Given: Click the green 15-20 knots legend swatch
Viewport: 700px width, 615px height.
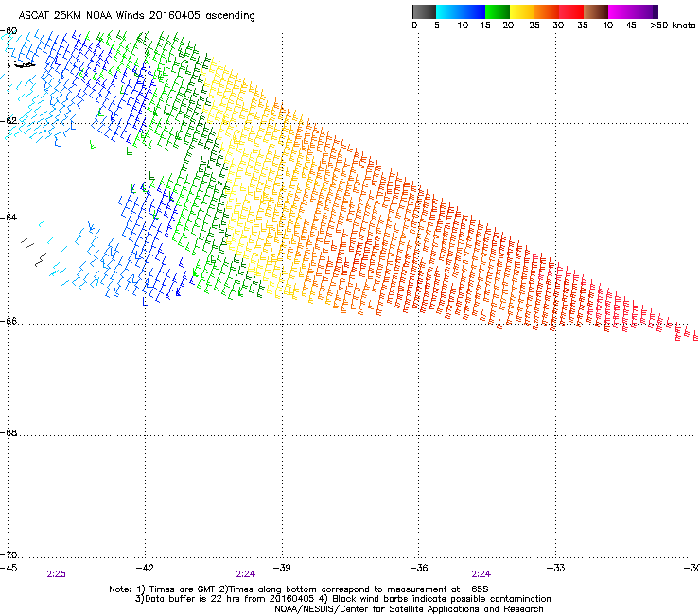Looking at the screenshot, I should (498, 11).
